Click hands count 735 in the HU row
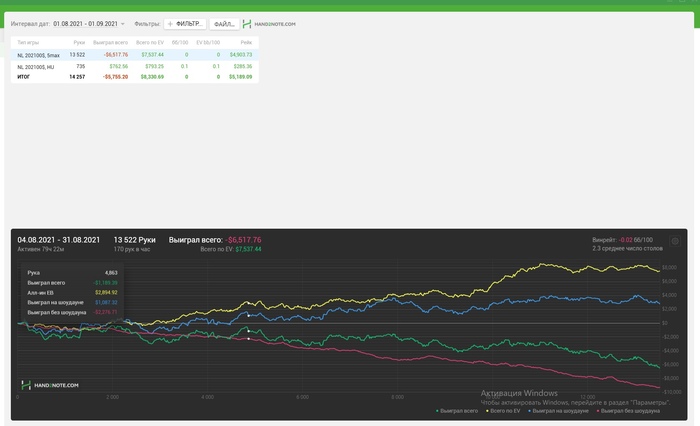 click(80, 66)
